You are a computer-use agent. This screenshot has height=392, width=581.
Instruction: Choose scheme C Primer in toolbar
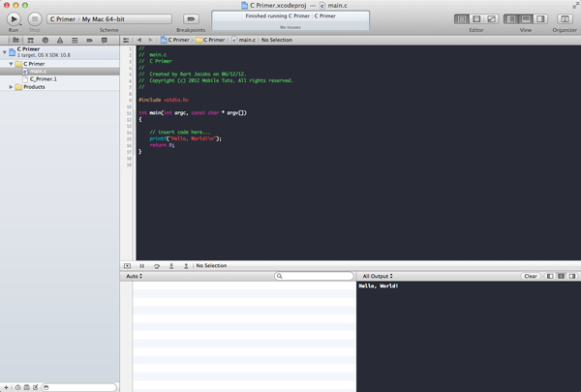point(62,19)
